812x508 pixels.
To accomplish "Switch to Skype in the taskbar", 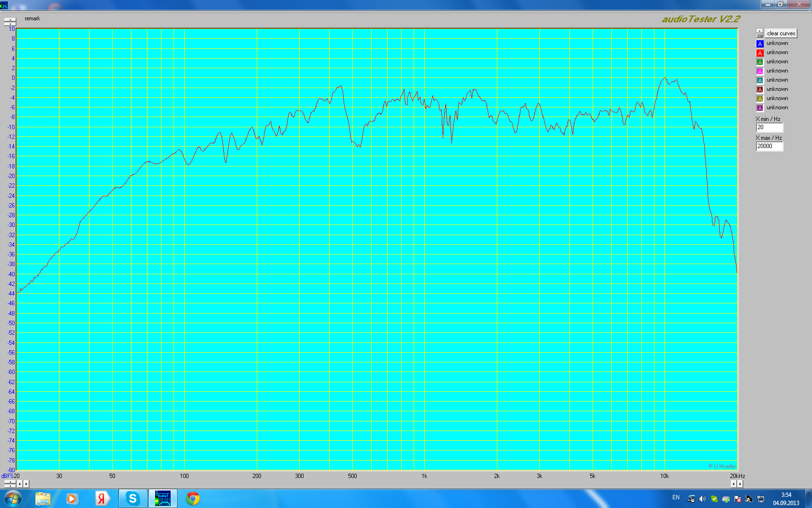I will click(x=132, y=498).
